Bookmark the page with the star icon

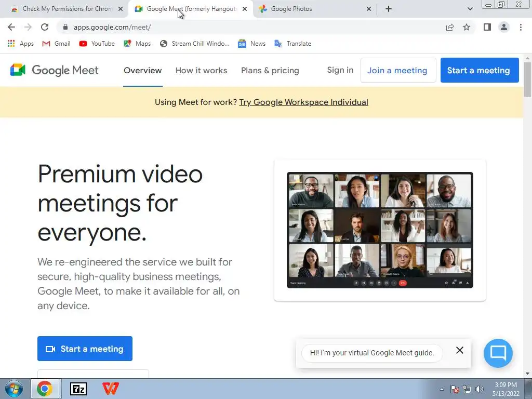tap(467, 27)
